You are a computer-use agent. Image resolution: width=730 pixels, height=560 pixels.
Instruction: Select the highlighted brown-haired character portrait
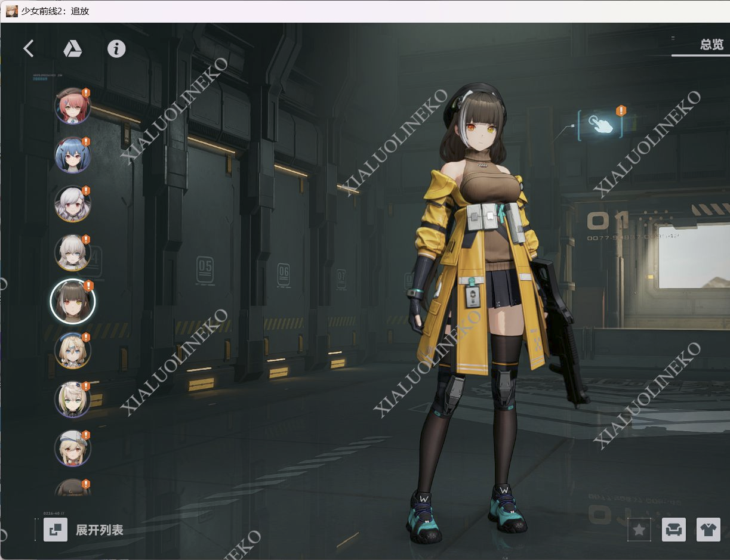pos(73,301)
